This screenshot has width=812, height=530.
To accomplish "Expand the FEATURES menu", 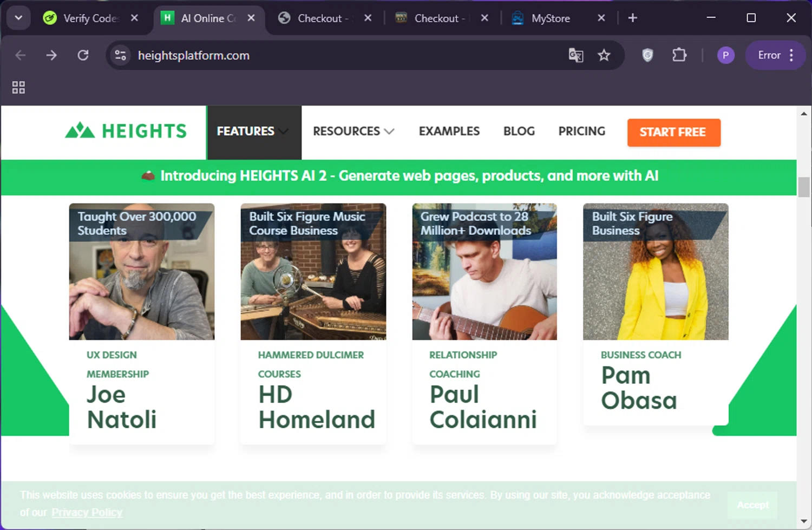I will pyautogui.click(x=253, y=132).
